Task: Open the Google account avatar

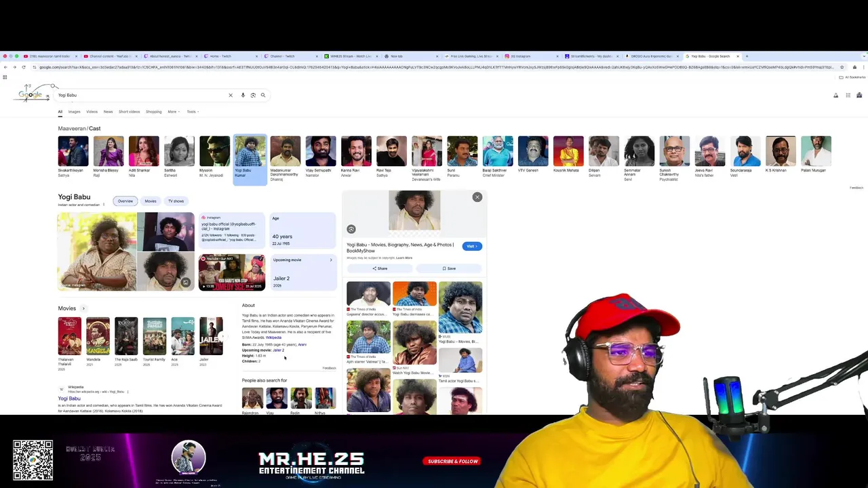Action: coord(859,96)
